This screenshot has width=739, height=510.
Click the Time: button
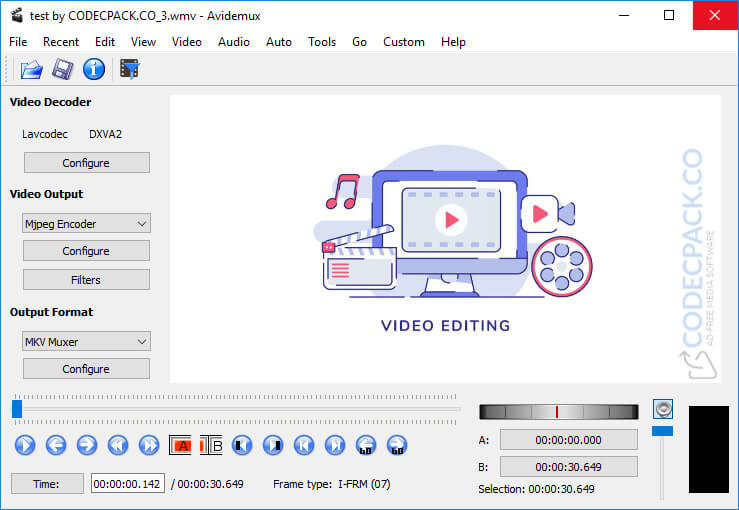click(47, 484)
